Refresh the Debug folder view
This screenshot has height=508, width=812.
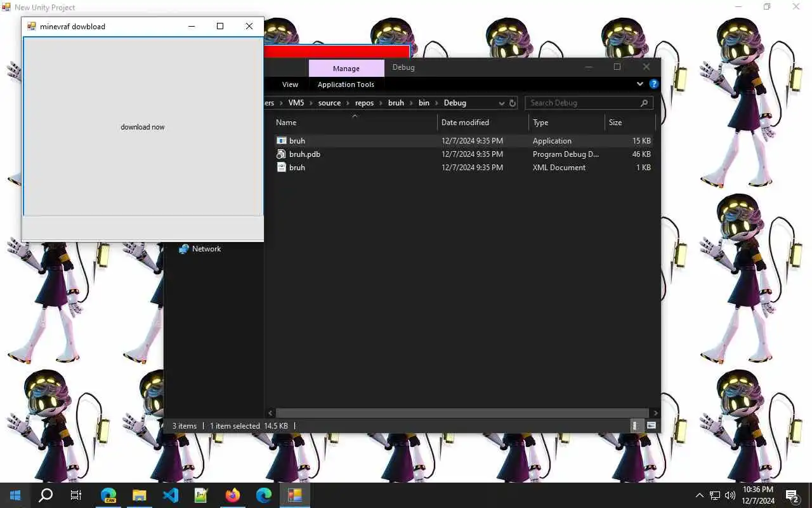point(513,103)
